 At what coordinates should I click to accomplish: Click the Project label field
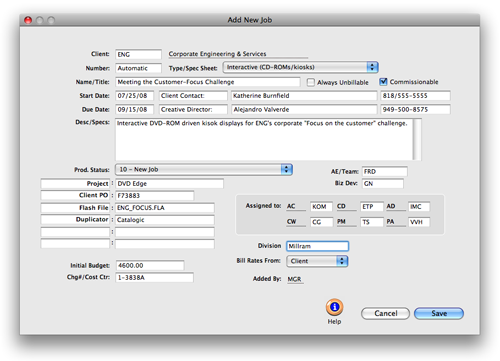tap(75, 184)
